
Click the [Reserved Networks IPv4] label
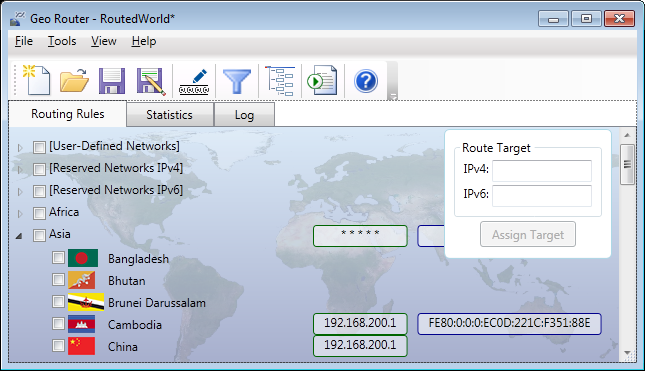pos(116,168)
